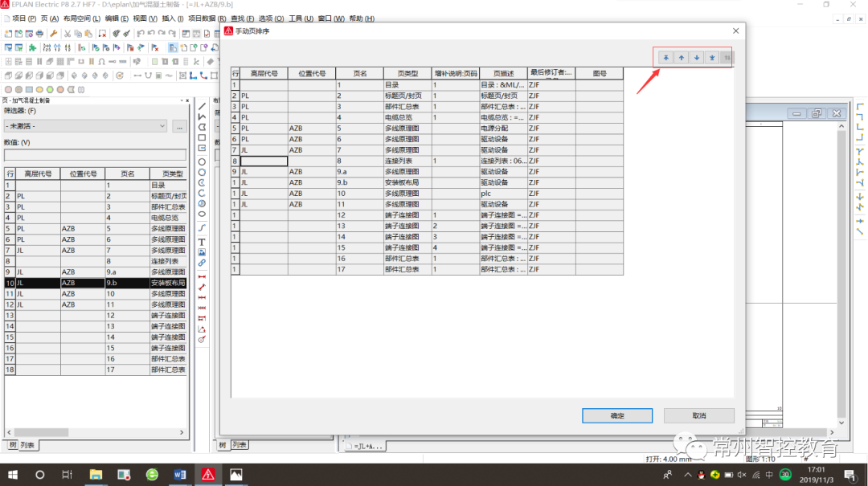Click the green puzzle piece icon

[32, 47]
